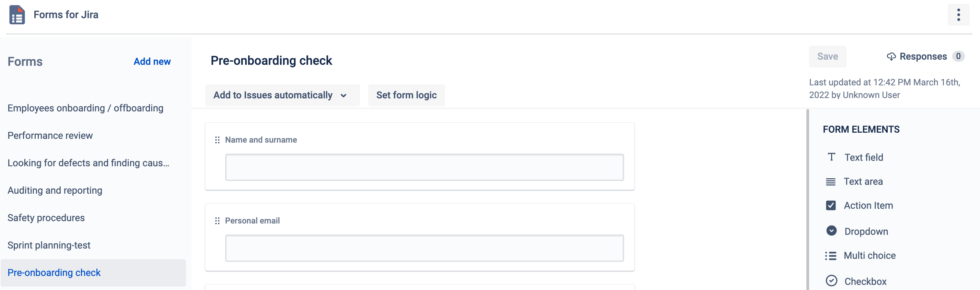Grab the drag handle of Personal email field
Viewport: 980px width, 290px height.
tap(217, 220)
